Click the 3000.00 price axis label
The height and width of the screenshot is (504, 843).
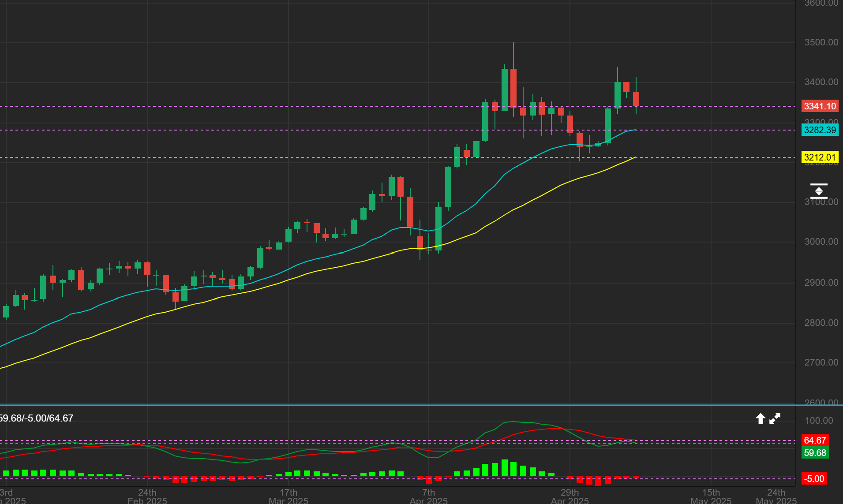point(821,242)
